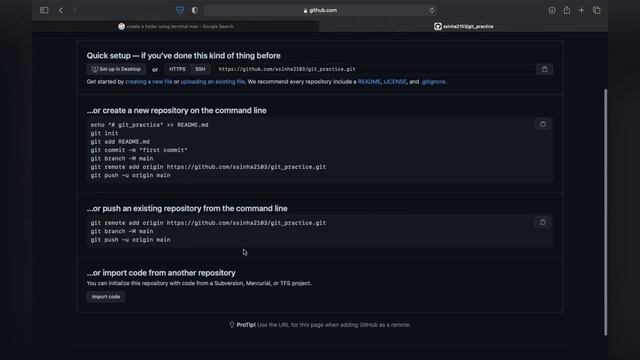Open a new tab with plus icon

coord(581,10)
